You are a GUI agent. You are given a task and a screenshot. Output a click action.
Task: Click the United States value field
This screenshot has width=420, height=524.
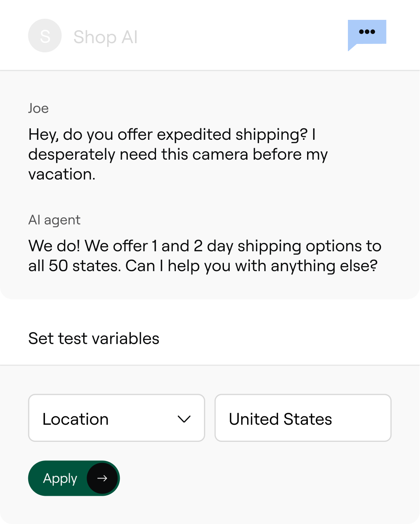click(303, 418)
